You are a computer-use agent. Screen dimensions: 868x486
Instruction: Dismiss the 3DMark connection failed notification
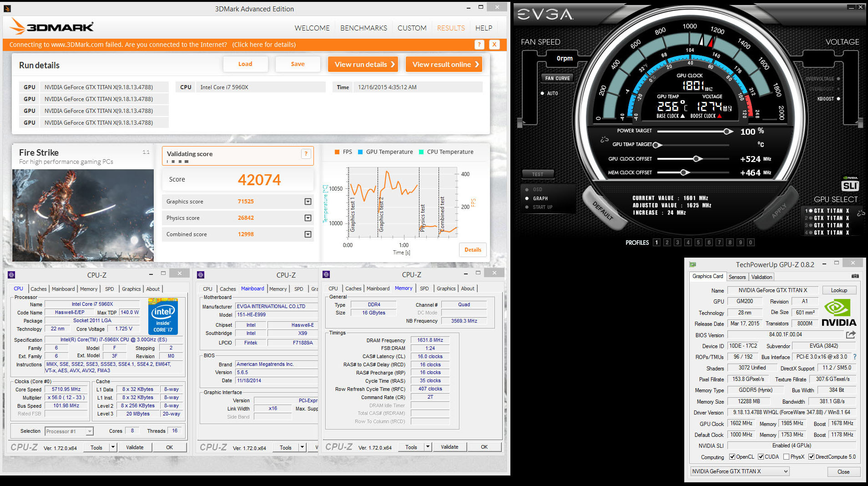494,45
